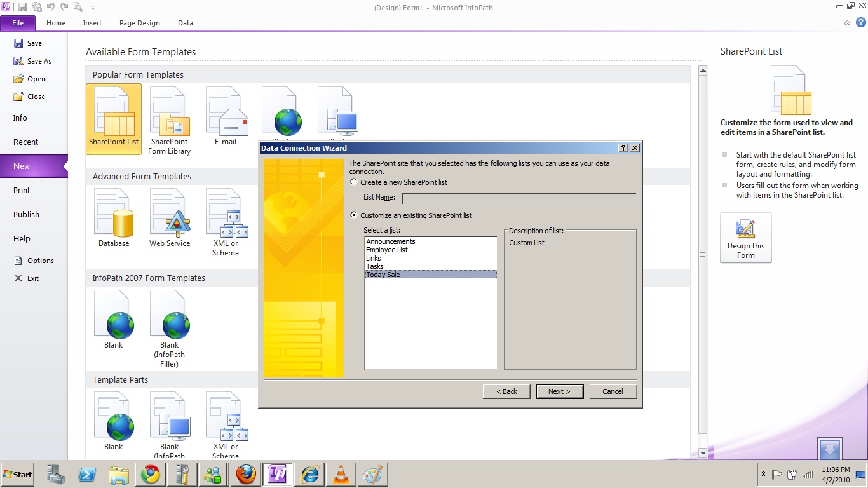Image resolution: width=868 pixels, height=488 pixels.
Task: Click the Next button in wizard
Action: [x=559, y=391]
